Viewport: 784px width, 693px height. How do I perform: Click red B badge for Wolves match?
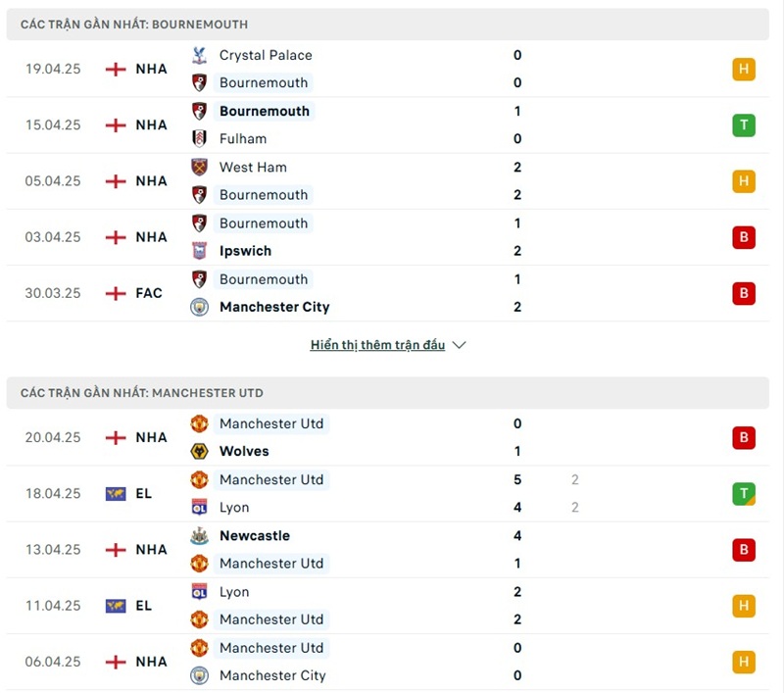point(744,438)
